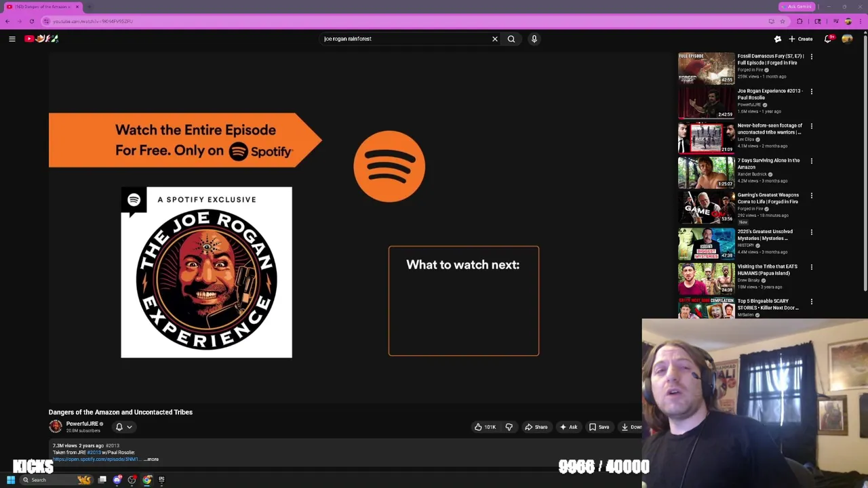Viewport: 868px width, 488px height.
Task: Click the #2013 hashtag in the description
Action: point(94,453)
